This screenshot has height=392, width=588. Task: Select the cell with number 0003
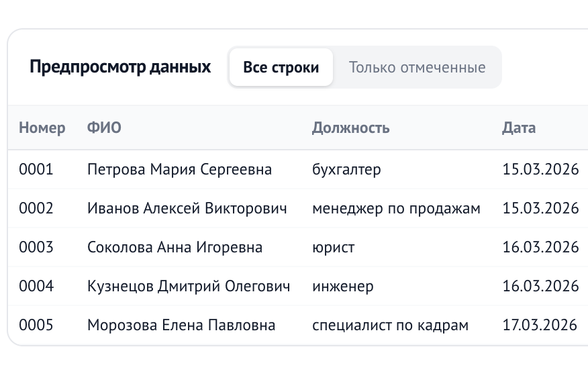[x=36, y=247]
